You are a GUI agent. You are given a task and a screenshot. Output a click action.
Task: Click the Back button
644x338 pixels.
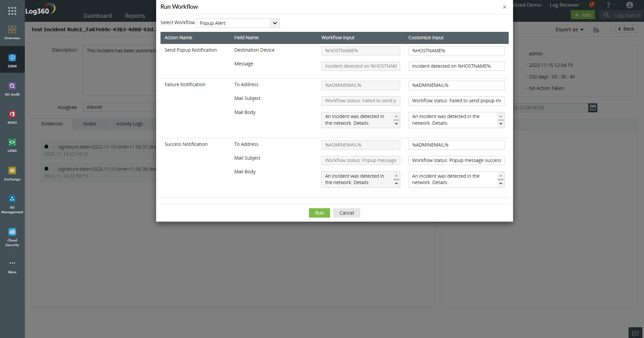tap(626, 29)
